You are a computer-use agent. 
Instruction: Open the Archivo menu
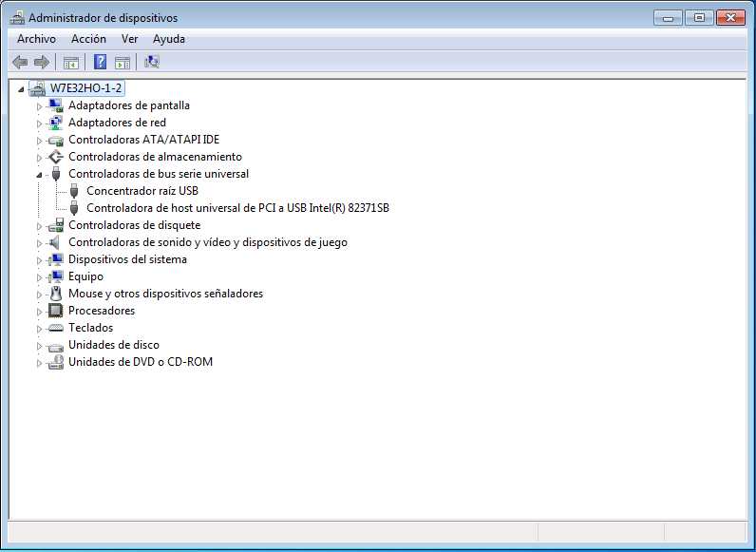click(36, 39)
